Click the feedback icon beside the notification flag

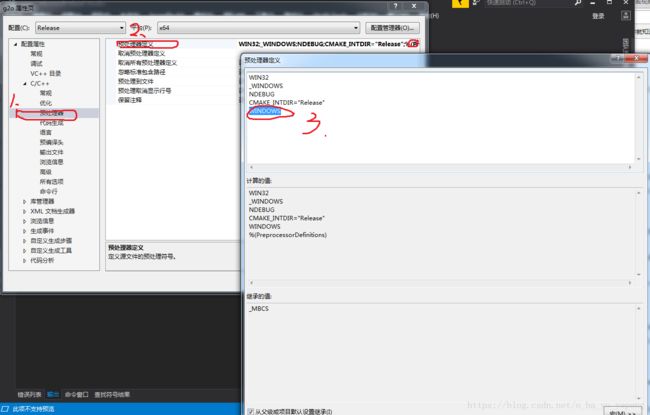coord(476,3)
